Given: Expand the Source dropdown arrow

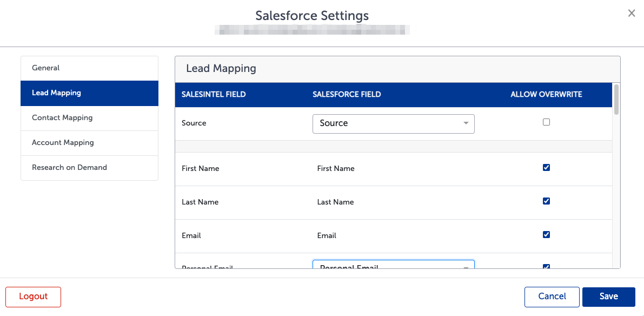Looking at the screenshot, I should (x=466, y=123).
